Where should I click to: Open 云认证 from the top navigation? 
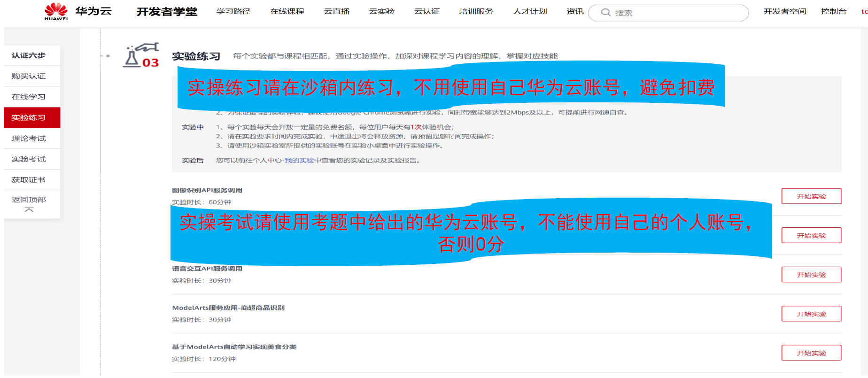427,11
